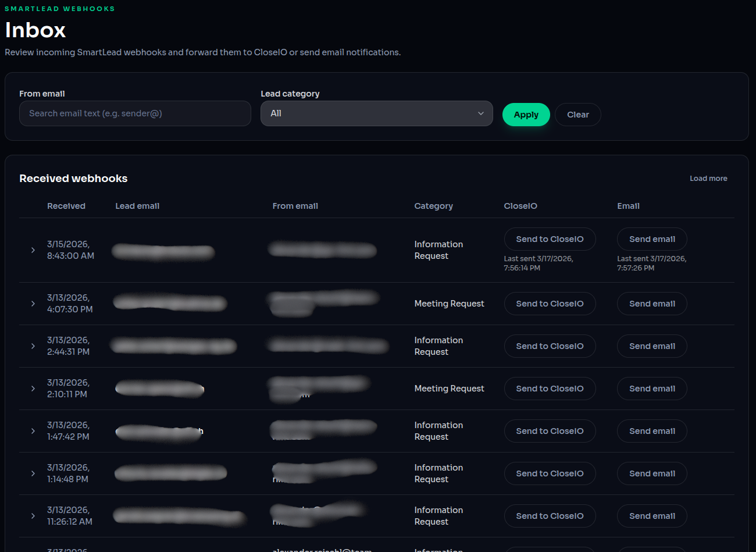Send email for the 1:47:42 PM webhook

[x=652, y=431]
